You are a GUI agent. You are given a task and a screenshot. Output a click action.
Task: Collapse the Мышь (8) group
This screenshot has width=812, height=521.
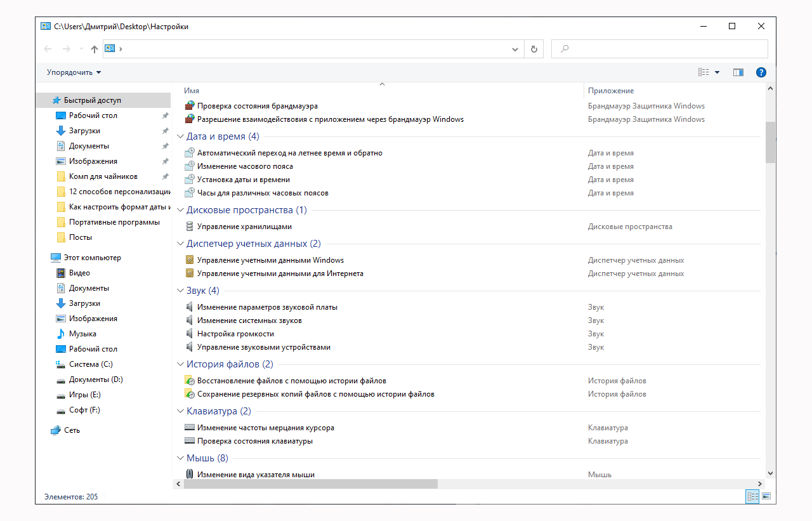click(180, 459)
